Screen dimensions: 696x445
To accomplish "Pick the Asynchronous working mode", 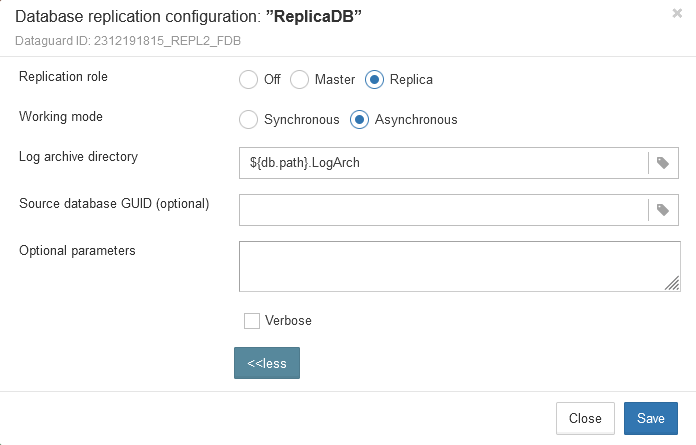I will click(359, 119).
